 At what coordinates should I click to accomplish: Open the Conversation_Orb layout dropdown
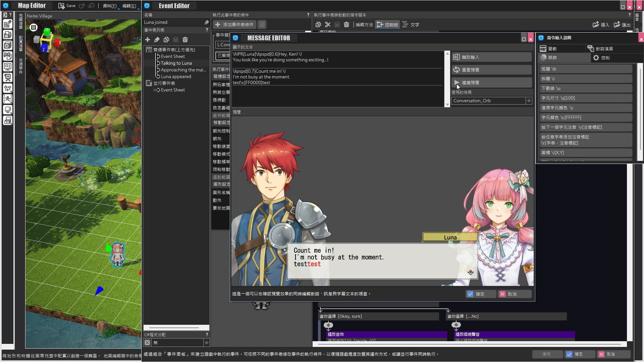(x=529, y=101)
